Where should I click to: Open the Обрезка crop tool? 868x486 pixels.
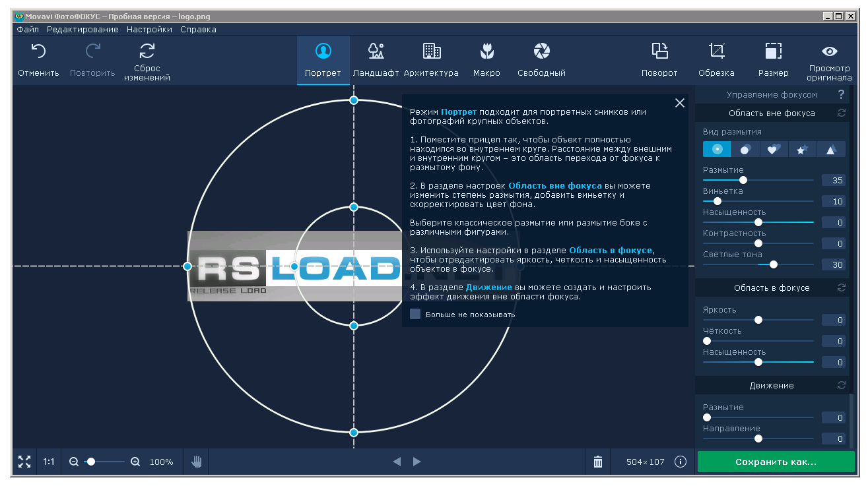716,60
